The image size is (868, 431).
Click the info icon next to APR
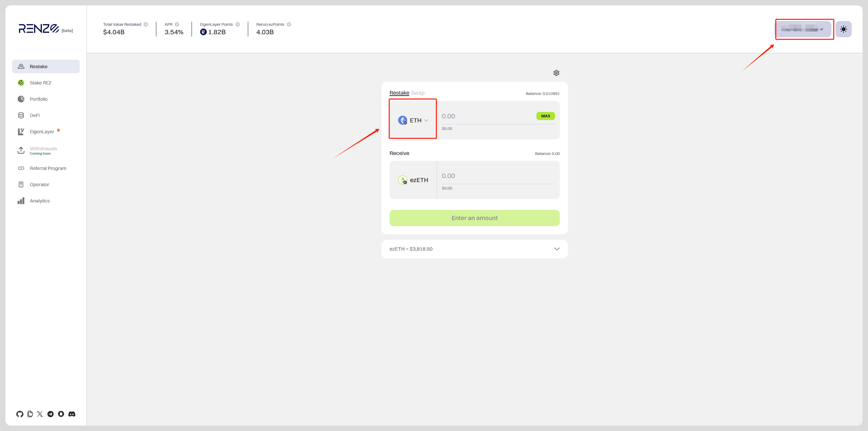pos(177,24)
